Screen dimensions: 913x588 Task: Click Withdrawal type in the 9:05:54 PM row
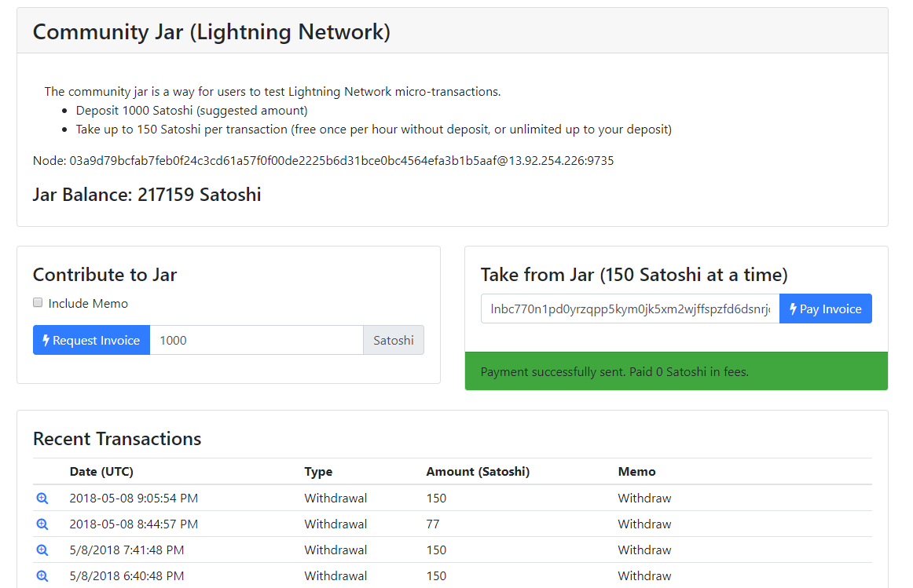point(335,499)
